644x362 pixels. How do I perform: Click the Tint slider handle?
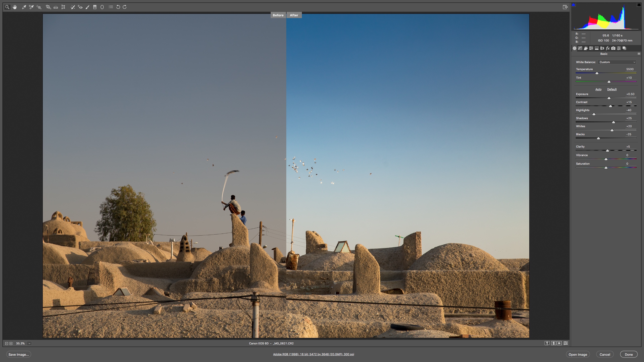[609, 82]
